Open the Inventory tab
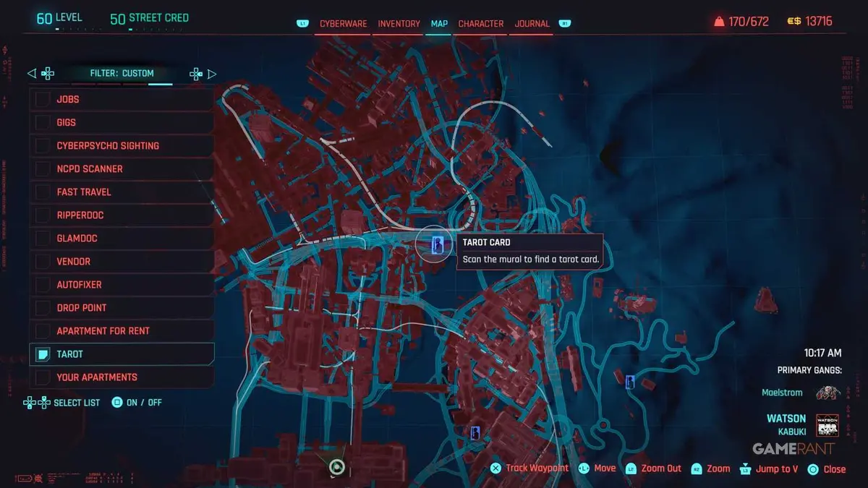868x488 pixels. tap(399, 24)
